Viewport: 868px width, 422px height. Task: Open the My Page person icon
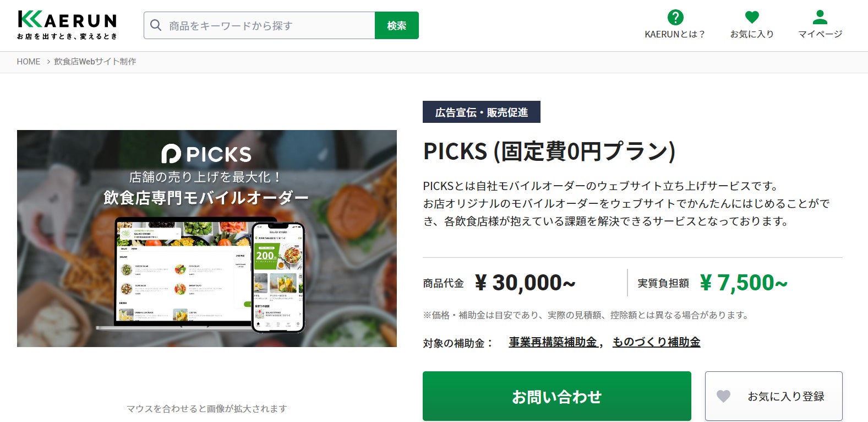coord(820,17)
